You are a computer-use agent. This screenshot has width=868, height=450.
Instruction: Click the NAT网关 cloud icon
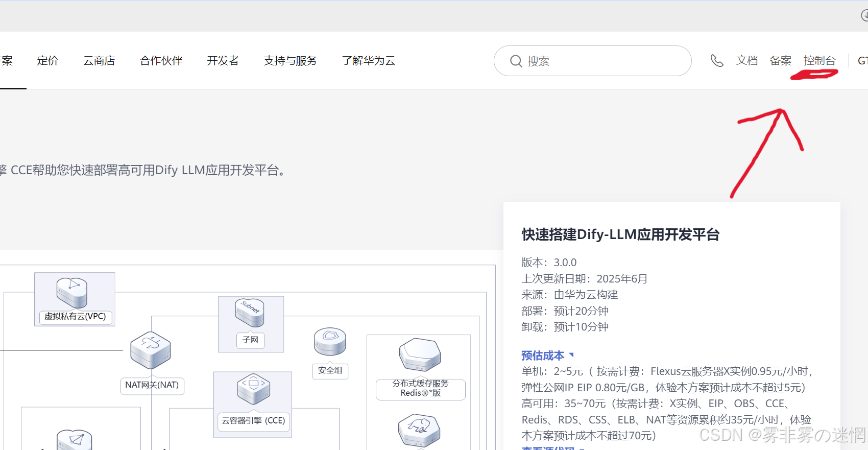coord(151,350)
